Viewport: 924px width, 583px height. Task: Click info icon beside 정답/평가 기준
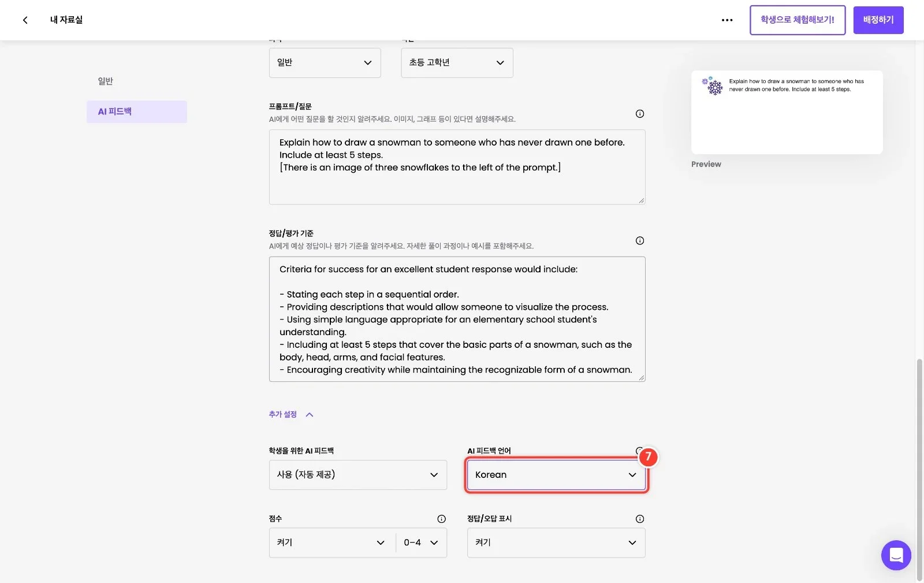click(640, 240)
